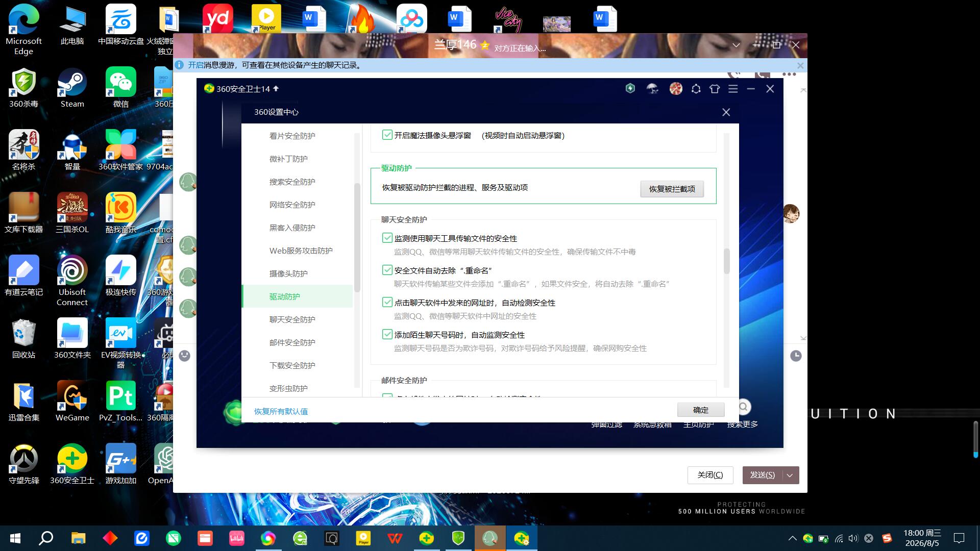
Task: Open more options dots in chat window
Action: coord(789,74)
